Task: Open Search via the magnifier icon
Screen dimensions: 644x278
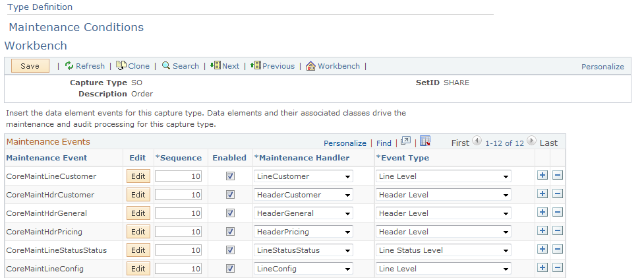Action: click(x=166, y=66)
